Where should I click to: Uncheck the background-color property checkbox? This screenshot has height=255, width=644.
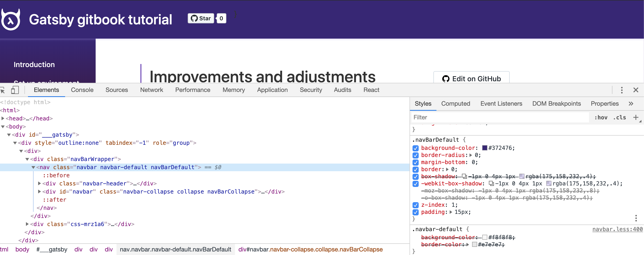click(416, 148)
